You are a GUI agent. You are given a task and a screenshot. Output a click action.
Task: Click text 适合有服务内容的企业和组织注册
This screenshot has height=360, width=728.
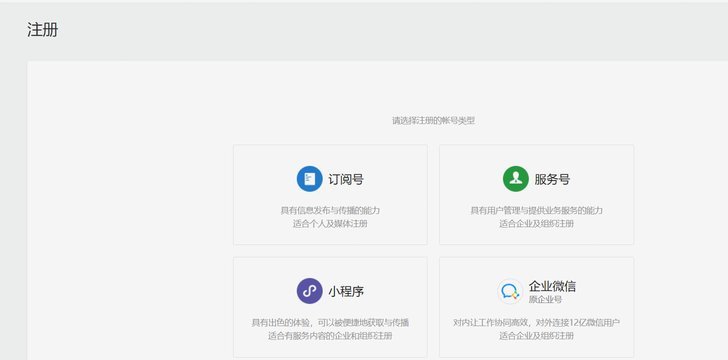pos(330,335)
